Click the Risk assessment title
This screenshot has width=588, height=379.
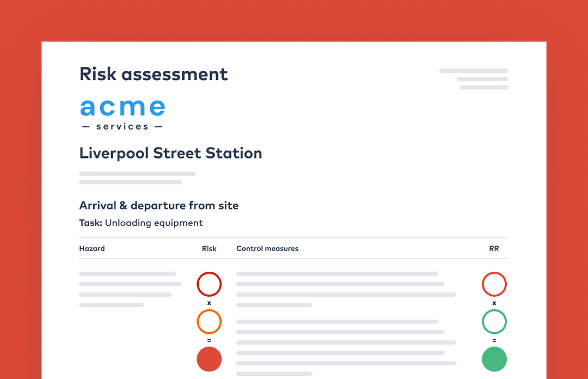pos(154,74)
